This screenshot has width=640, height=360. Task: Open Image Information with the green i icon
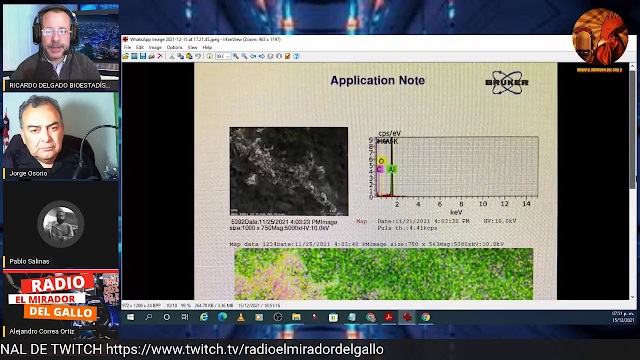point(209,56)
